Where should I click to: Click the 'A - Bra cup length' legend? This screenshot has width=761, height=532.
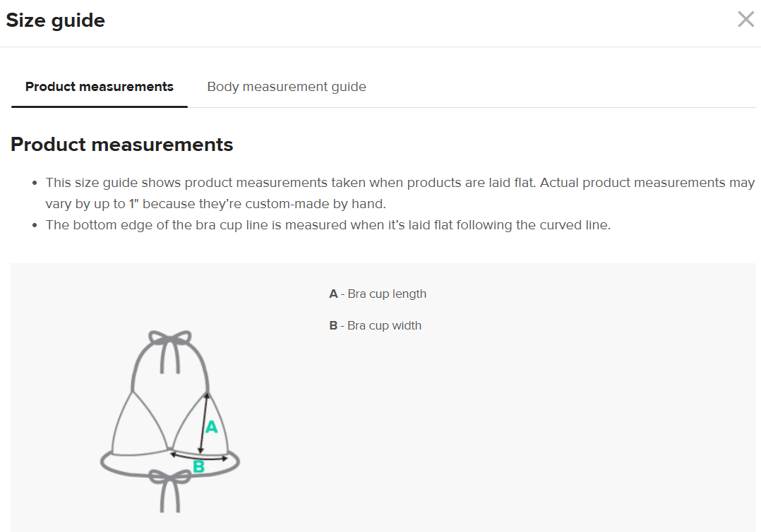point(378,294)
